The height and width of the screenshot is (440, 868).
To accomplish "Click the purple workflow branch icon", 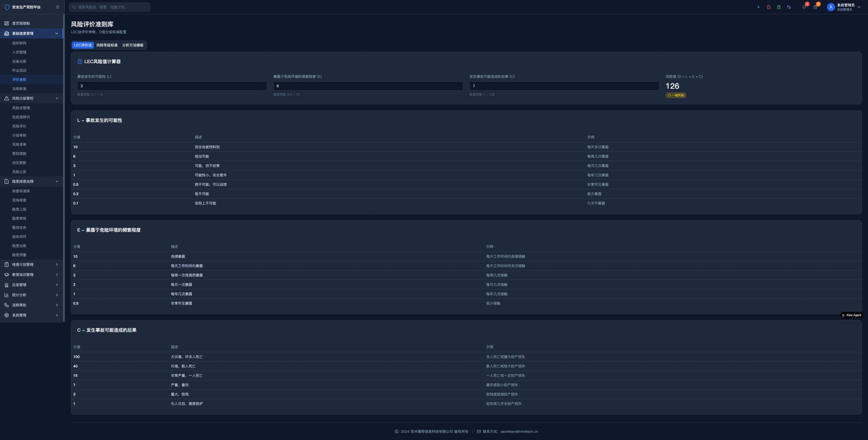I will [788, 7].
